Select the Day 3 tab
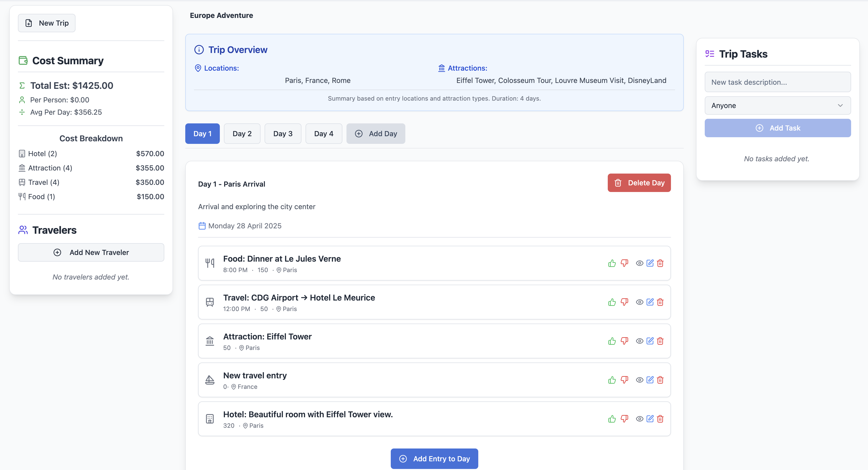 (283, 134)
